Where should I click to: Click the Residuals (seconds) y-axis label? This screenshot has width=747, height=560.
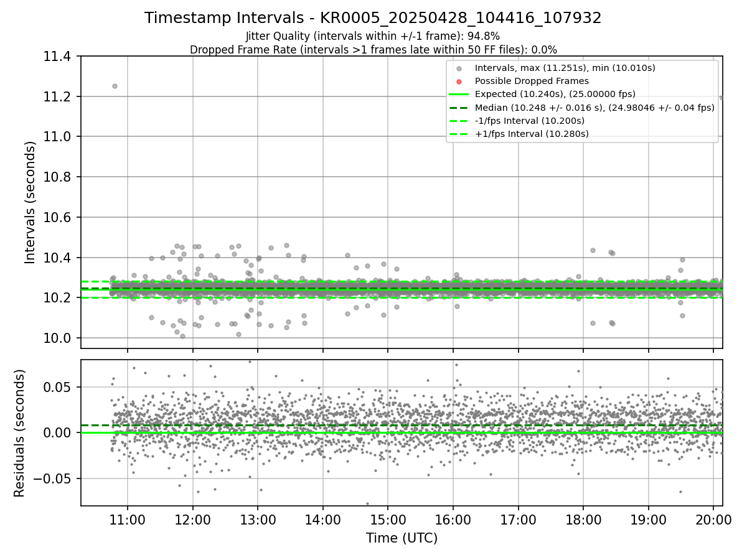(19, 433)
